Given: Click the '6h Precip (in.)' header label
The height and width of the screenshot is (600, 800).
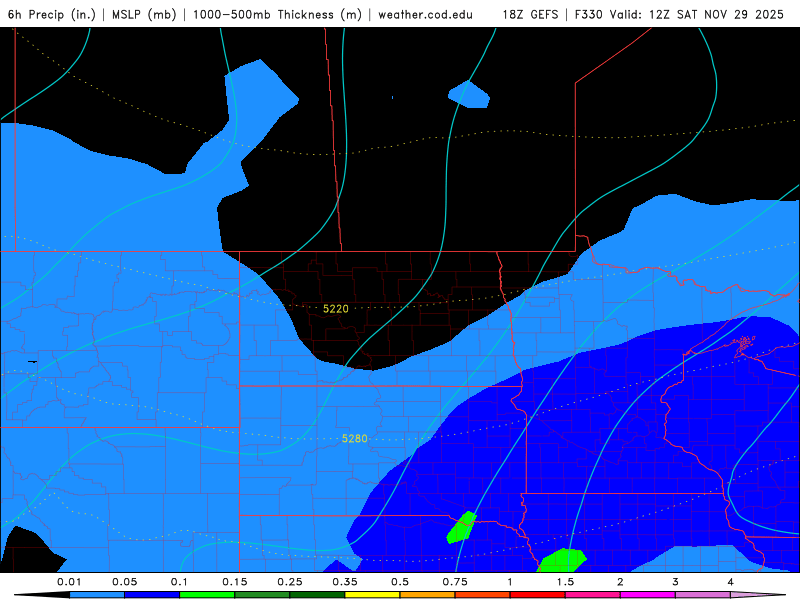Looking at the screenshot, I should [52, 14].
